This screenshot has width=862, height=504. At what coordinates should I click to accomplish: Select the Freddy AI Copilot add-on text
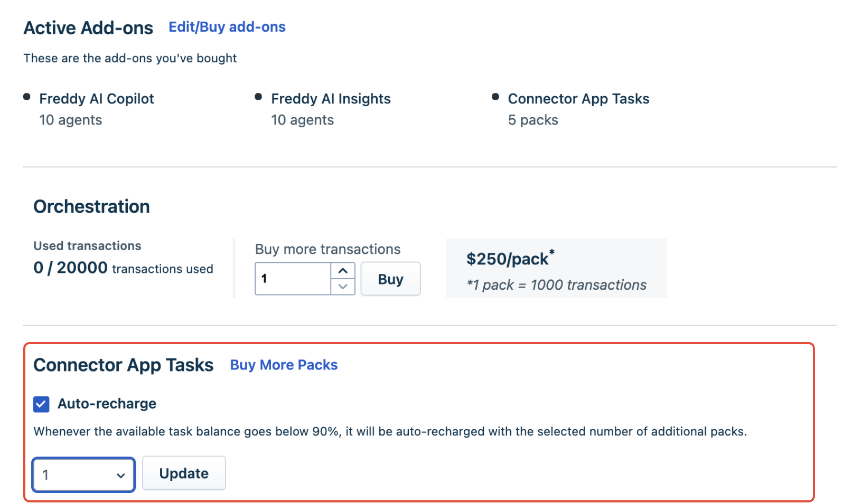[97, 99]
